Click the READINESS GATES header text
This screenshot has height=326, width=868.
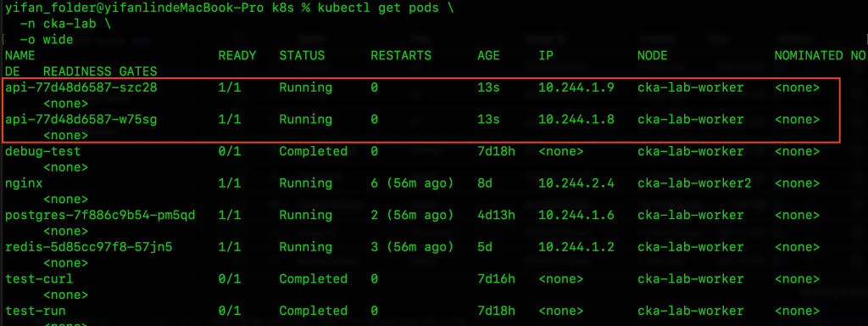coord(100,71)
